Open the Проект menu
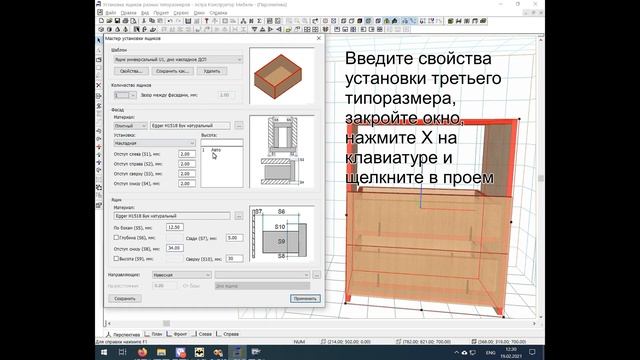Image resolution: width=640 pixels, height=360 pixels. 161,13
